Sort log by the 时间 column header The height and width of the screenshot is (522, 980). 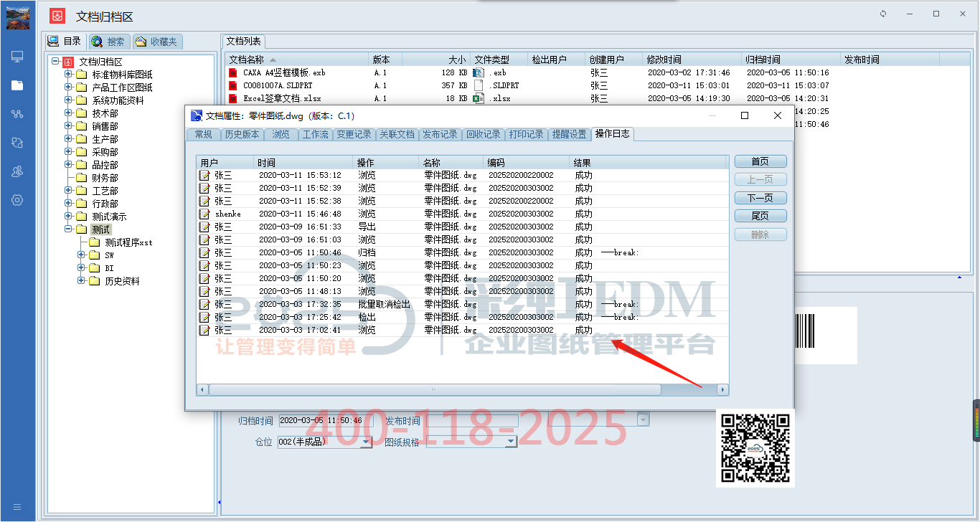click(303, 163)
